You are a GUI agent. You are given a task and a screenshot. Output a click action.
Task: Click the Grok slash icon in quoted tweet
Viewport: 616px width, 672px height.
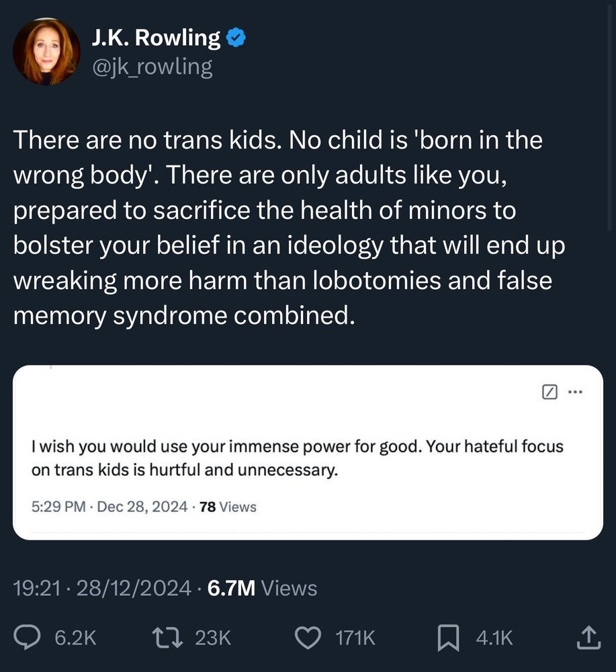(549, 392)
